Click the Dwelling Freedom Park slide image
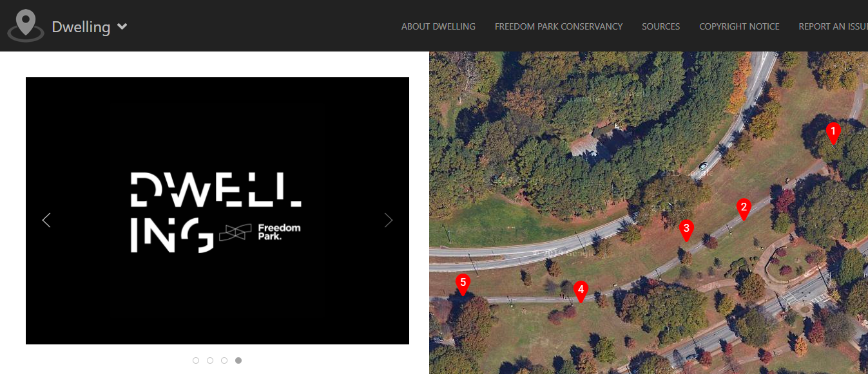Viewport: 868px width, 374px height. click(x=217, y=210)
